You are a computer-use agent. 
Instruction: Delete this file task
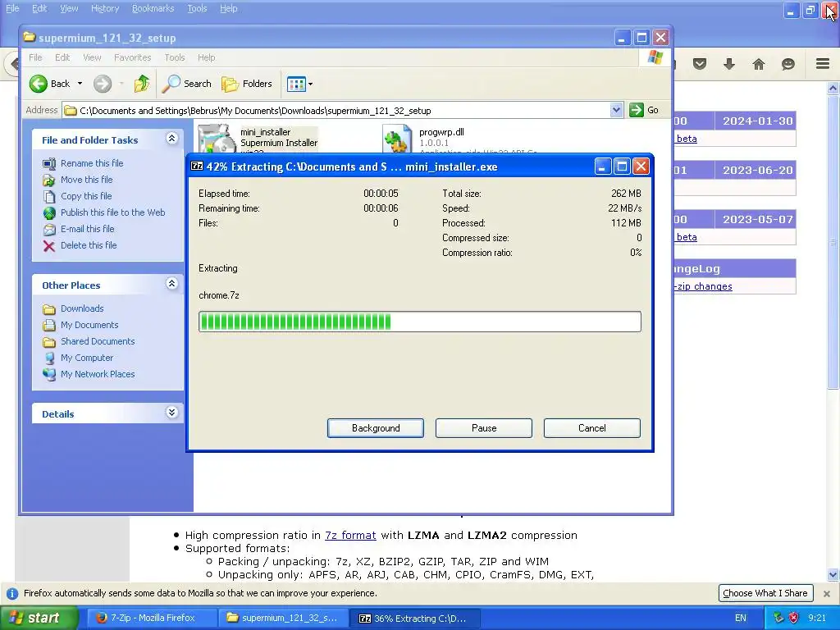coord(89,244)
